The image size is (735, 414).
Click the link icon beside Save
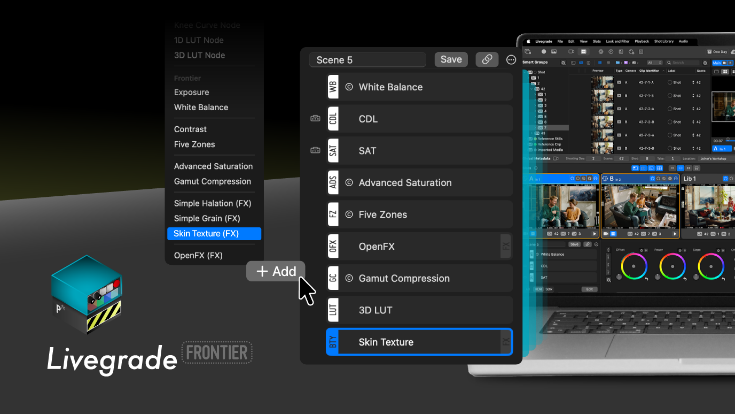pos(487,60)
